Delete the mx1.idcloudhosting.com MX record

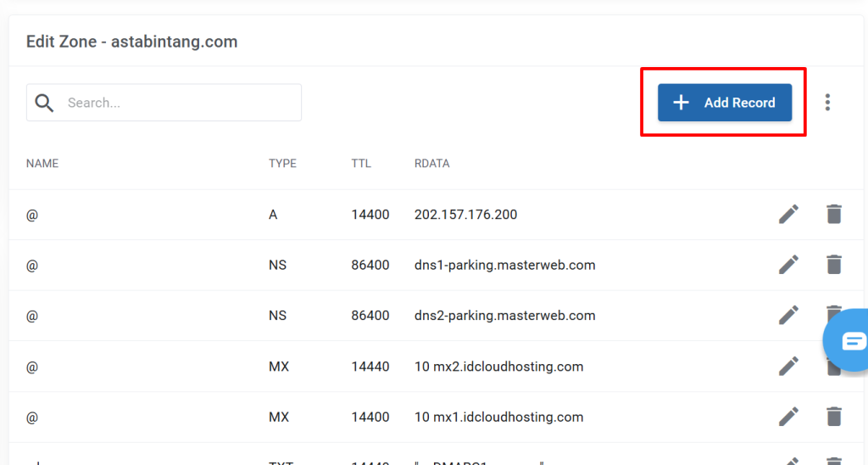click(x=834, y=417)
